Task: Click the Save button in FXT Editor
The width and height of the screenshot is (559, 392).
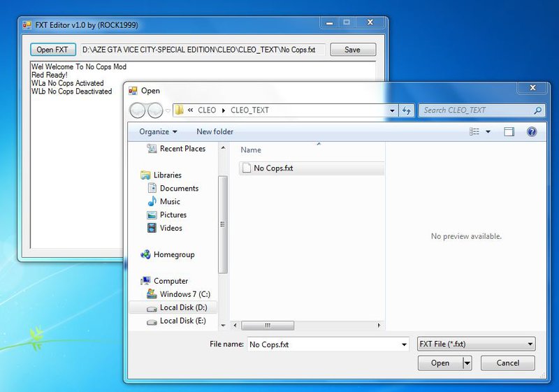Action: click(353, 50)
